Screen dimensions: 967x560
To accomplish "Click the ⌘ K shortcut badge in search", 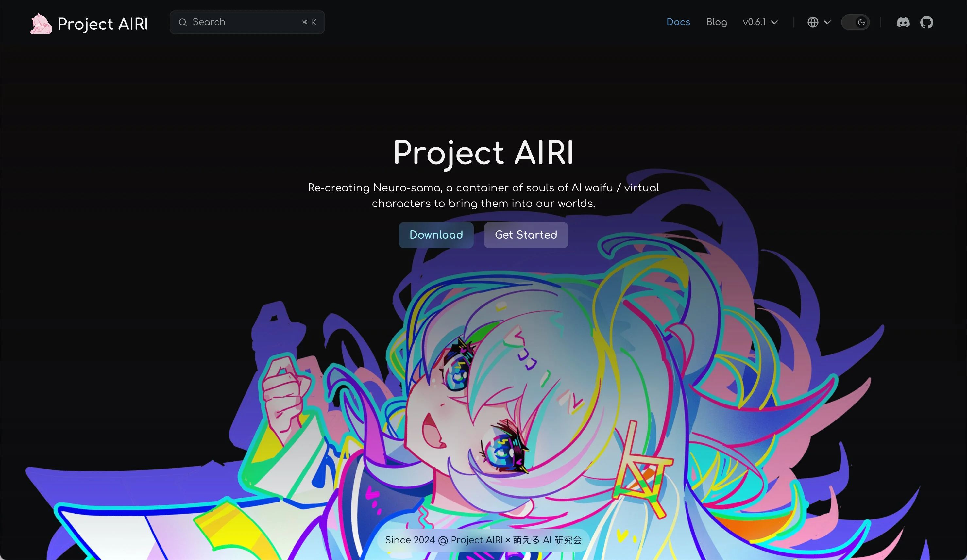I will click(x=309, y=22).
